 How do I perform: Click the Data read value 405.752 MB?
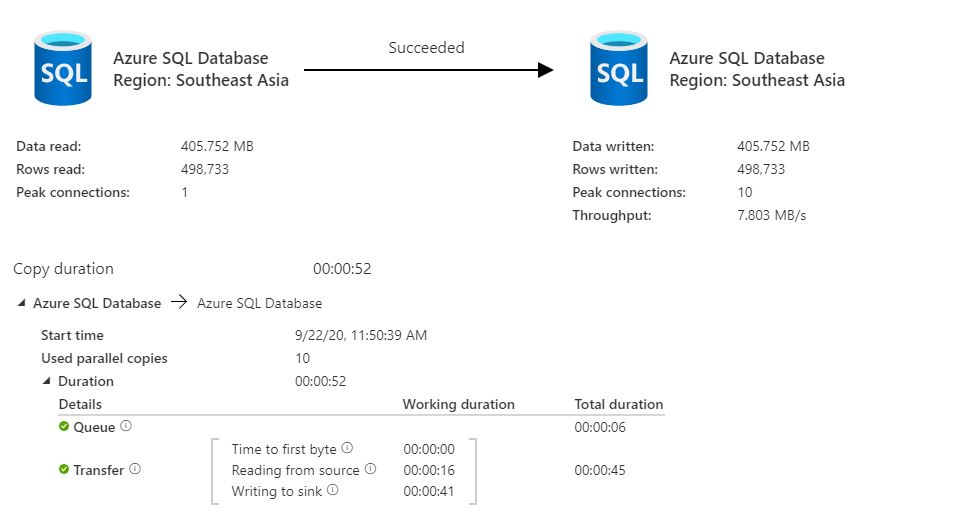[x=217, y=146]
